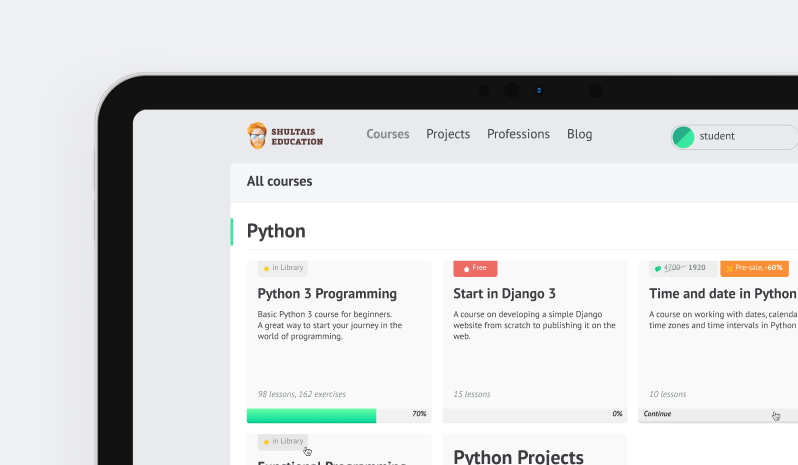Open the Projects menu item
Image resolution: width=798 pixels, height=465 pixels.
click(448, 134)
